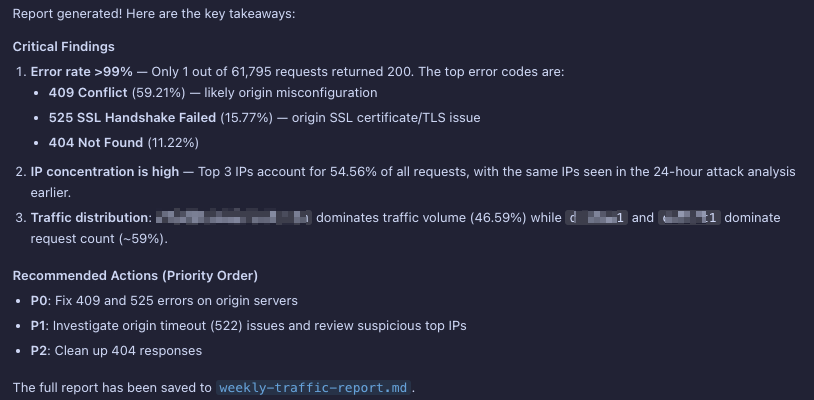This screenshot has width=814, height=400.
Task: Click the P2 priority label
Action: tap(40, 351)
